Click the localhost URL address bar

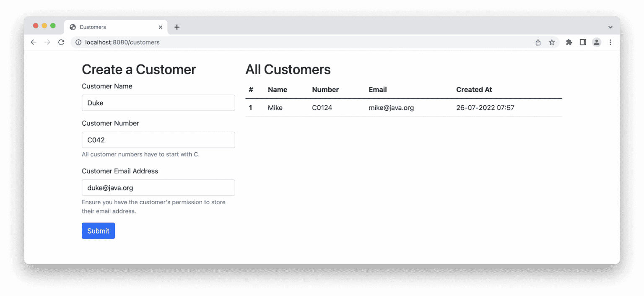tap(293, 42)
